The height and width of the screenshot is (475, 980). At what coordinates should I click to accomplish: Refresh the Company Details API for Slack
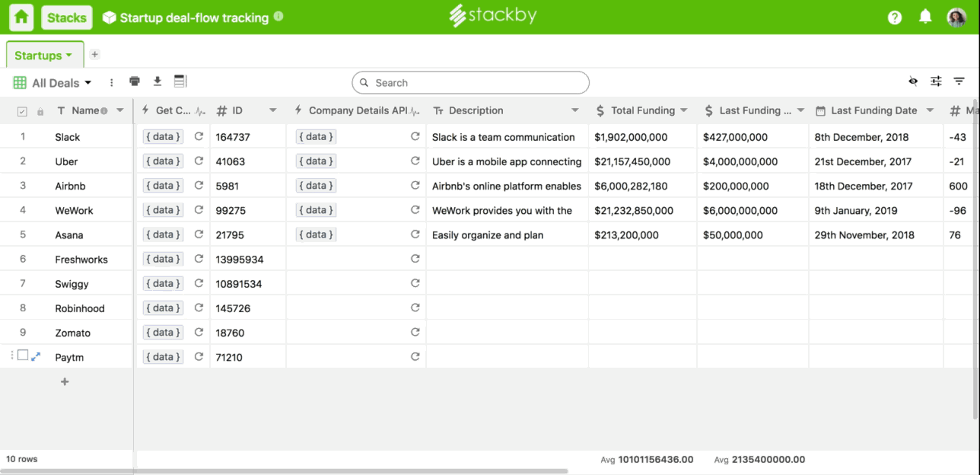(x=415, y=136)
